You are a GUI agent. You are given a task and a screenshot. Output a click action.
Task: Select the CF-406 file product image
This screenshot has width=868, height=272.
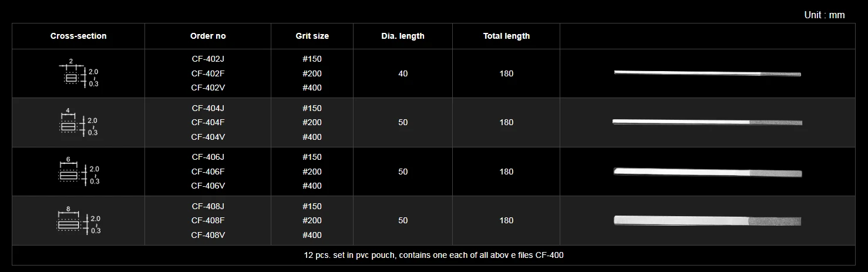click(x=707, y=172)
